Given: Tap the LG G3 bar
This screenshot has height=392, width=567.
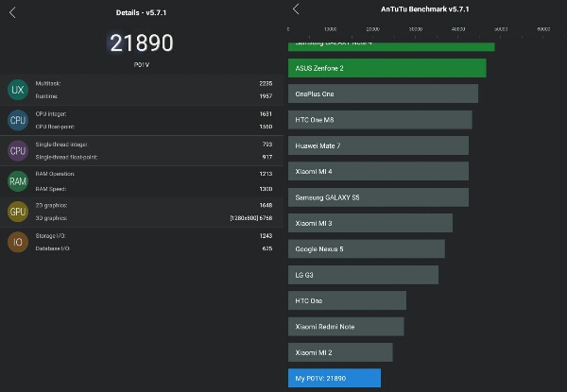Looking at the screenshot, I should [x=364, y=275].
